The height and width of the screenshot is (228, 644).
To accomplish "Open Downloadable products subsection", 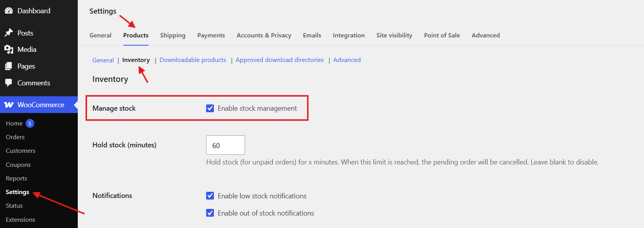I will coord(193,60).
